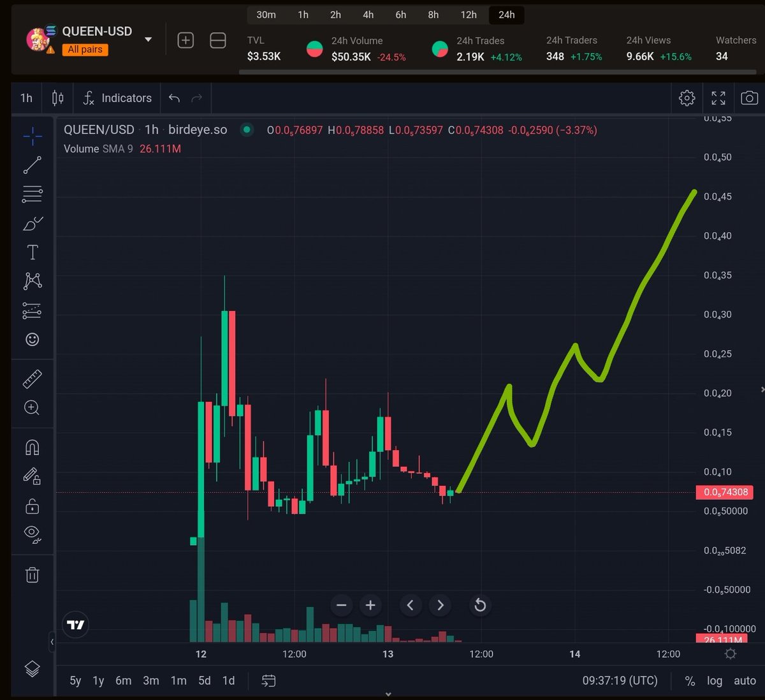Toggle percent scale mode

click(690, 681)
